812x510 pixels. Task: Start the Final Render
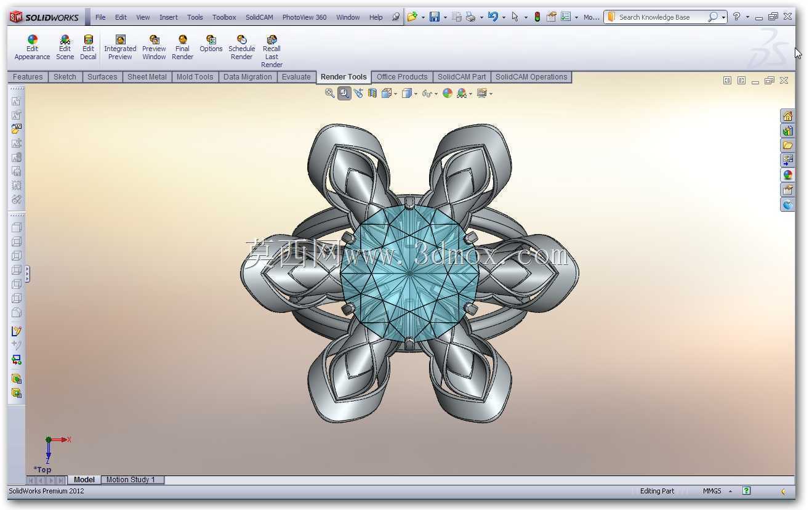click(x=182, y=47)
